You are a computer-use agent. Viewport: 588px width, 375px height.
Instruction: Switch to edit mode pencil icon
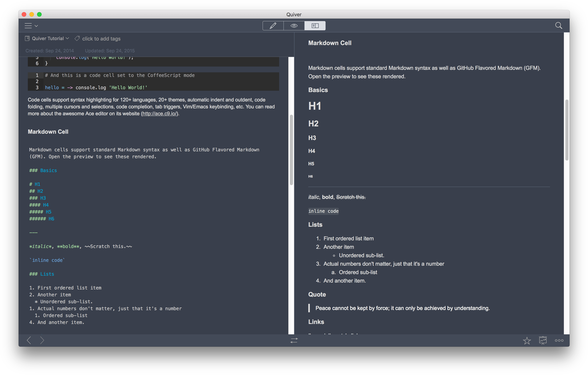click(x=273, y=26)
